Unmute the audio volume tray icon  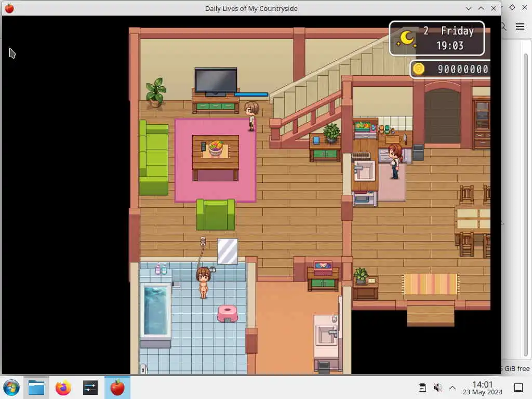(x=437, y=388)
